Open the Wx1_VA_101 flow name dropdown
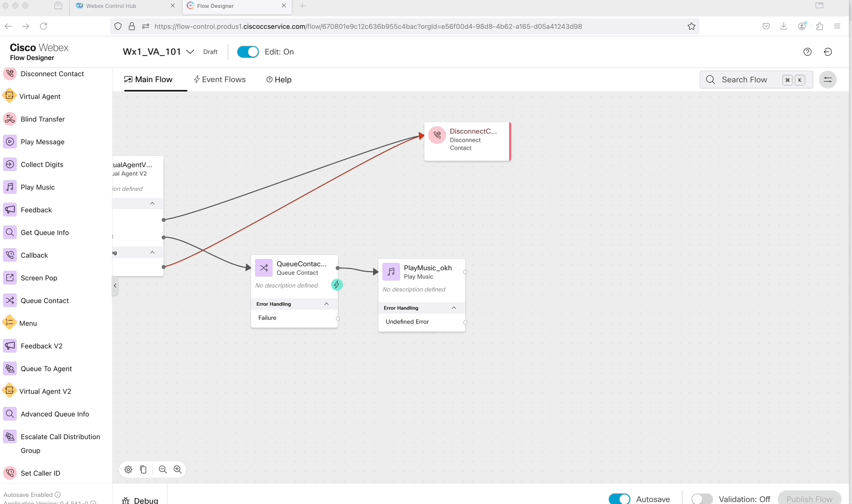This screenshot has height=504, width=852. coord(190,52)
